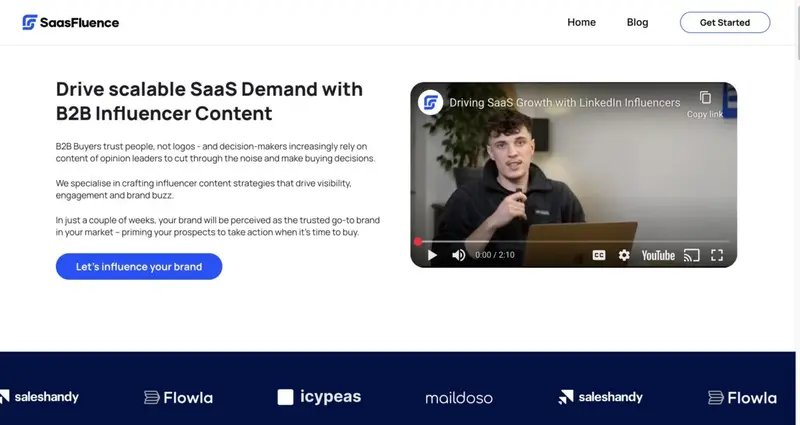Open the video title 'Driving SaaS Growth with LinkedIn Influencers'
Image resolution: width=800 pixels, height=425 pixels.
[564, 102]
